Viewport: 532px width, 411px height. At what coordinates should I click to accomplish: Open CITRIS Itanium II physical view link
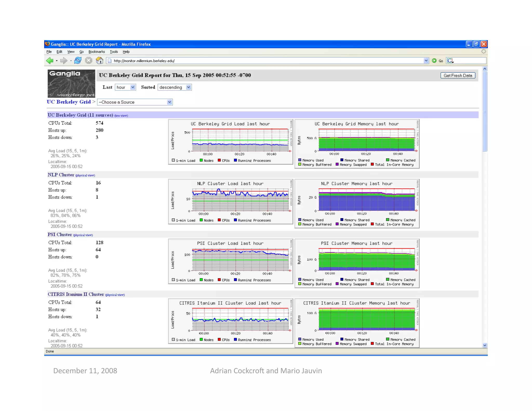115,295
